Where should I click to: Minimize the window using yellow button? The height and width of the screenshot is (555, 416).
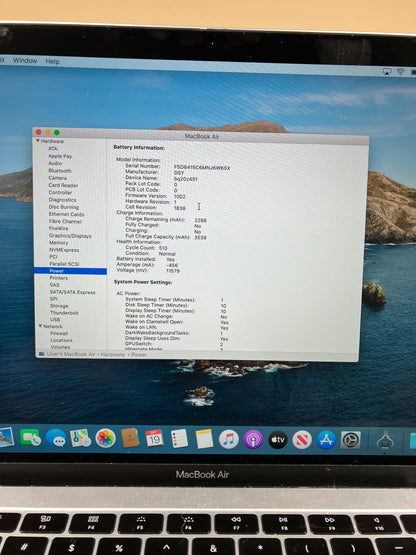48,132
